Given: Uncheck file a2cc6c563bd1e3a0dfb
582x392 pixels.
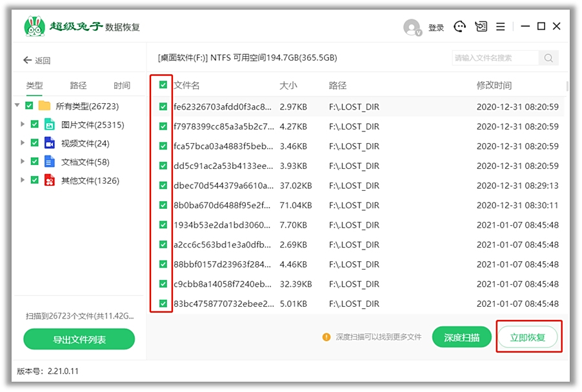Looking at the screenshot, I should tap(163, 244).
